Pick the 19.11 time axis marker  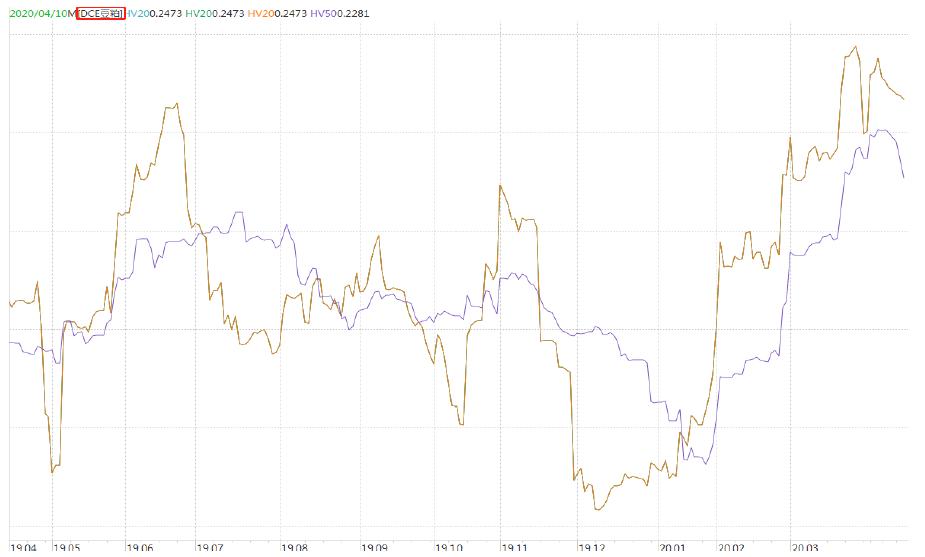tap(516, 548)
